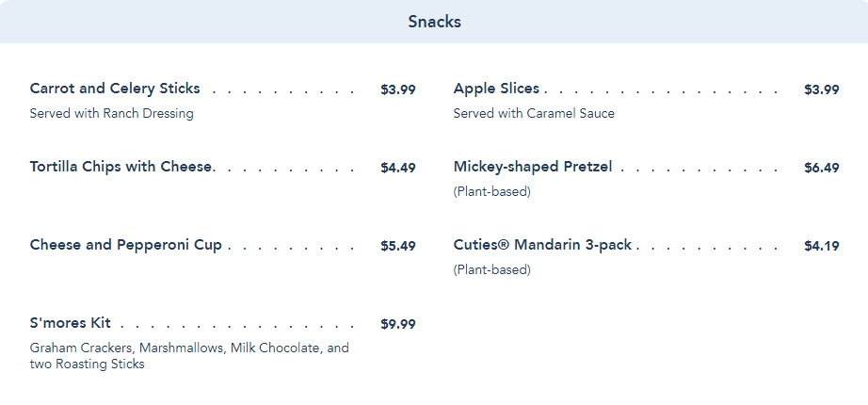The height and width of the screenshot is (405, 868).
Task: Select the Cheese and Pepperoni Cup
Action: (x=126, y=245)
